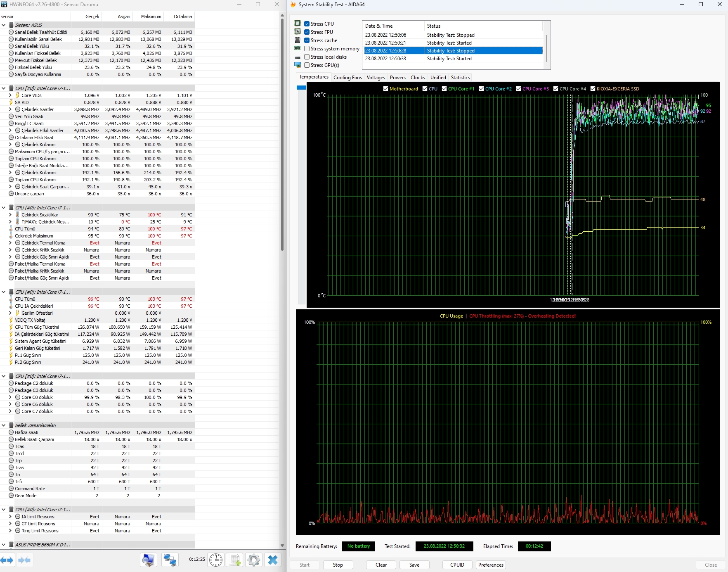Screen dimensions: 728x572
Task: Click the collapse columns arrows icon
Action: click(x=24, y=560)
